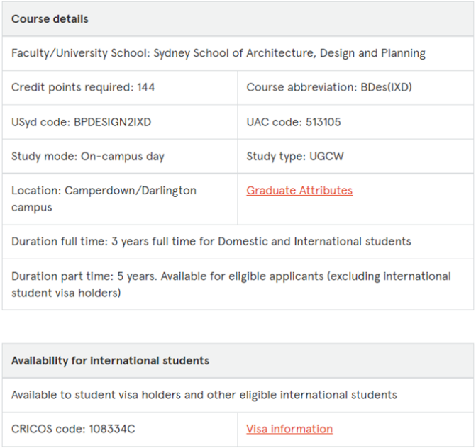This screenshot has width=476, height=448.
Task: Select Sydney School of Architecture, Design and Planning text
Action: pyautogui.click(x=289, y=53)
